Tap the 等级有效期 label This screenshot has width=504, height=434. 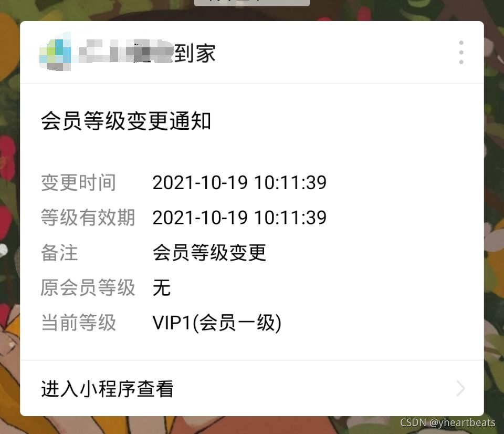point(88,218)
